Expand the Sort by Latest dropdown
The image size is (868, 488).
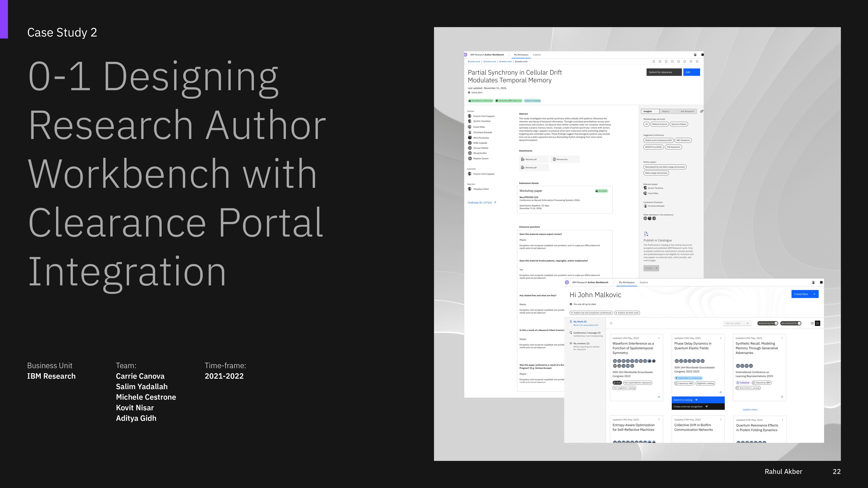point(737,323)
